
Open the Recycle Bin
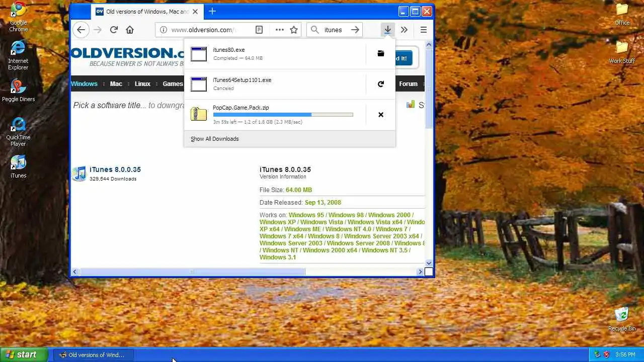coord(622,319)
